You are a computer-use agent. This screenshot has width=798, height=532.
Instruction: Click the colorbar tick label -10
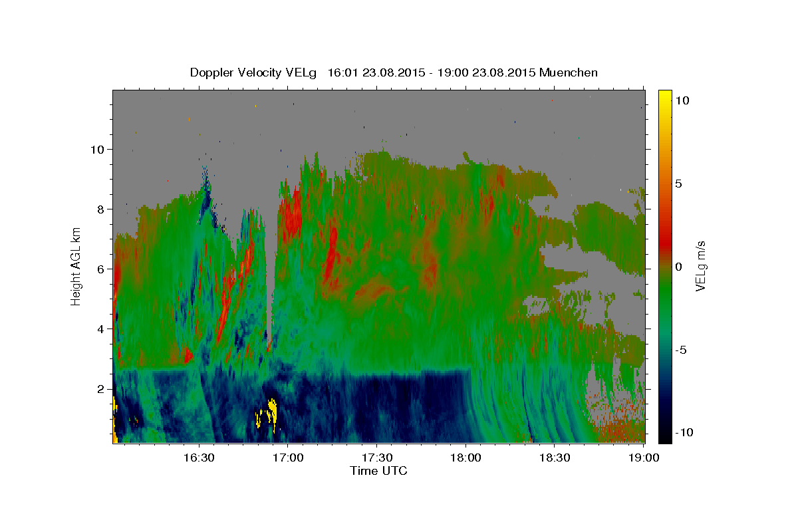pos(683,433)
